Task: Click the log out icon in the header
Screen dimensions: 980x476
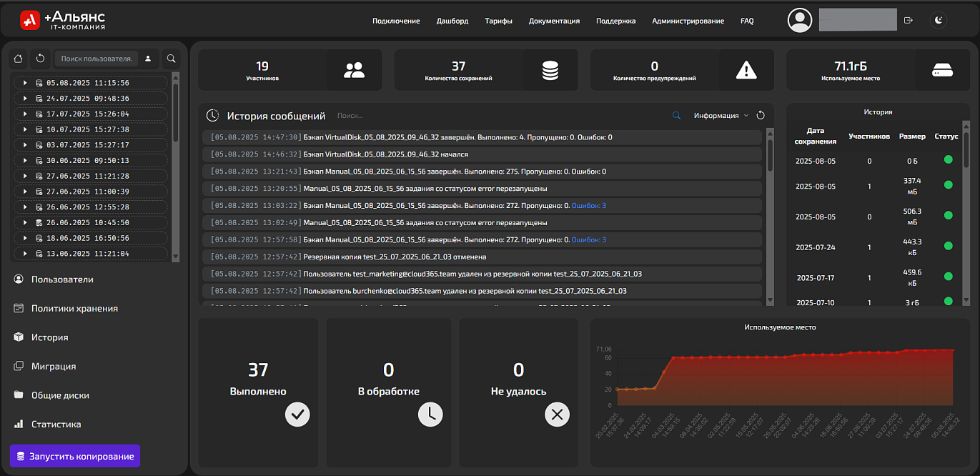Action: click(x=909, y=21)
